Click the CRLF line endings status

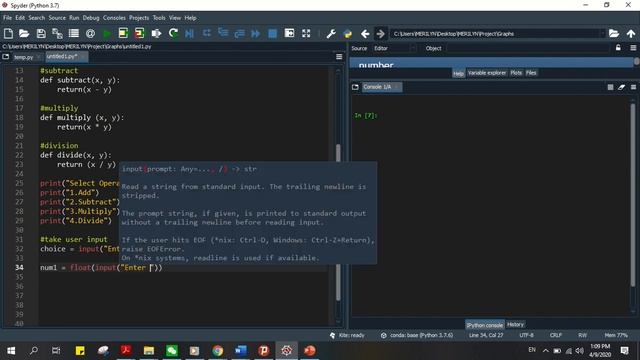(x=556, y=336)
